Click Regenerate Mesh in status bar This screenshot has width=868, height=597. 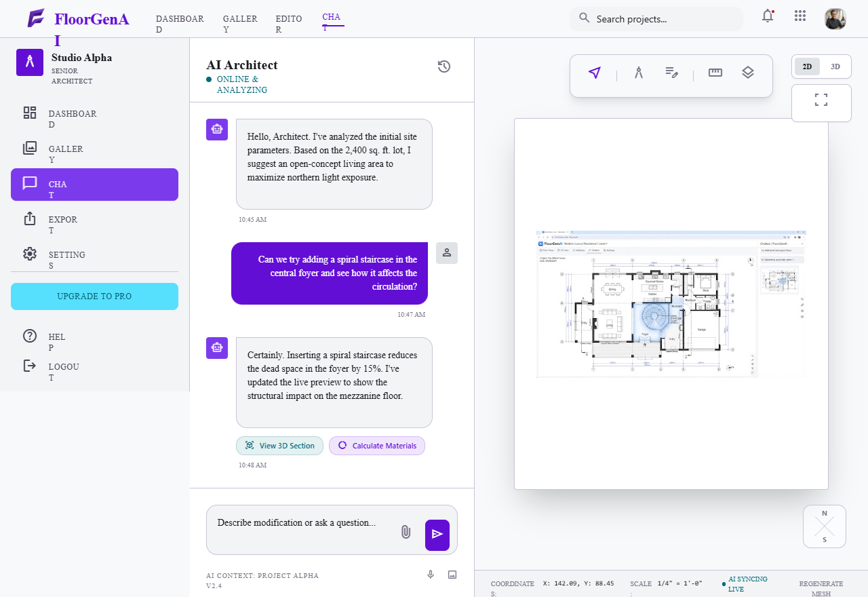pos(821,588)
